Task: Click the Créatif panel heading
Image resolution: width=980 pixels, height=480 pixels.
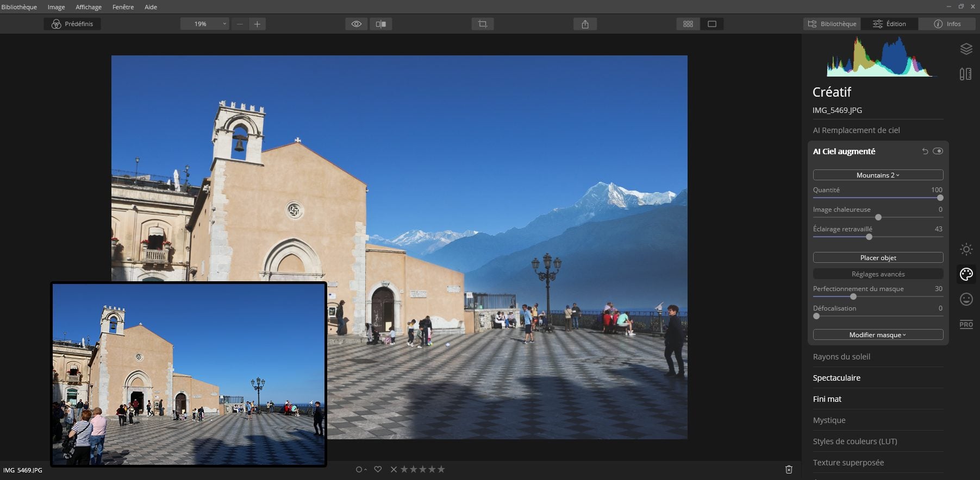Action: (x=832, y=92)
